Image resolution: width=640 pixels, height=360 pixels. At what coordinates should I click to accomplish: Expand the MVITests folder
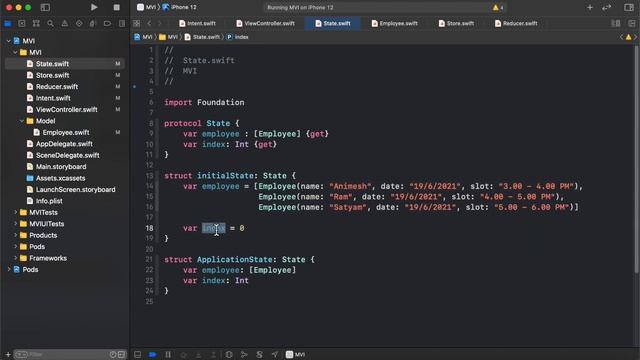click(x=15, y=212)
